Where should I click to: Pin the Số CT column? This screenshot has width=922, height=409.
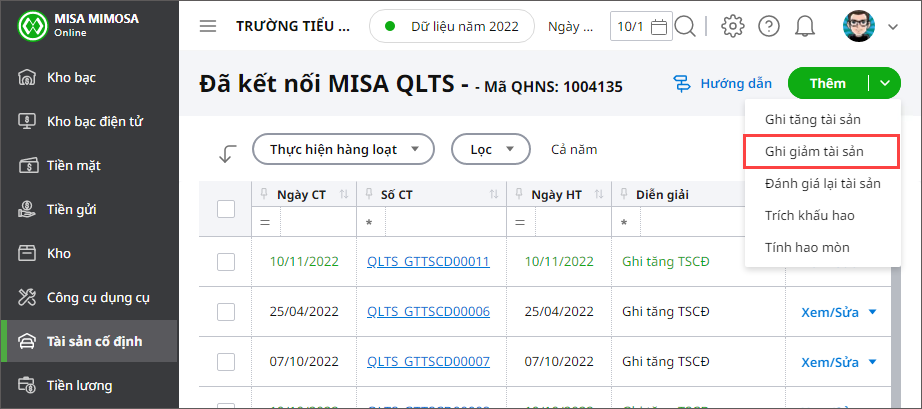[369, 194]
